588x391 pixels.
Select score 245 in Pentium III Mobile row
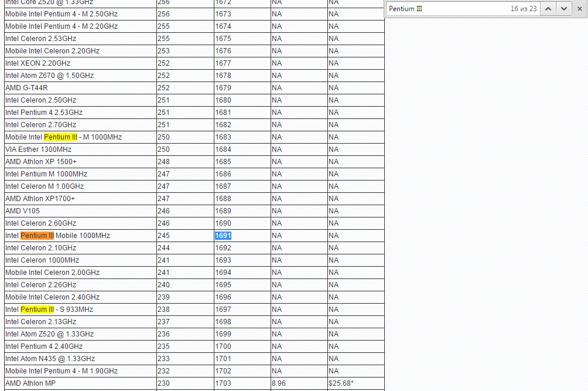click(x=185, y=236)
